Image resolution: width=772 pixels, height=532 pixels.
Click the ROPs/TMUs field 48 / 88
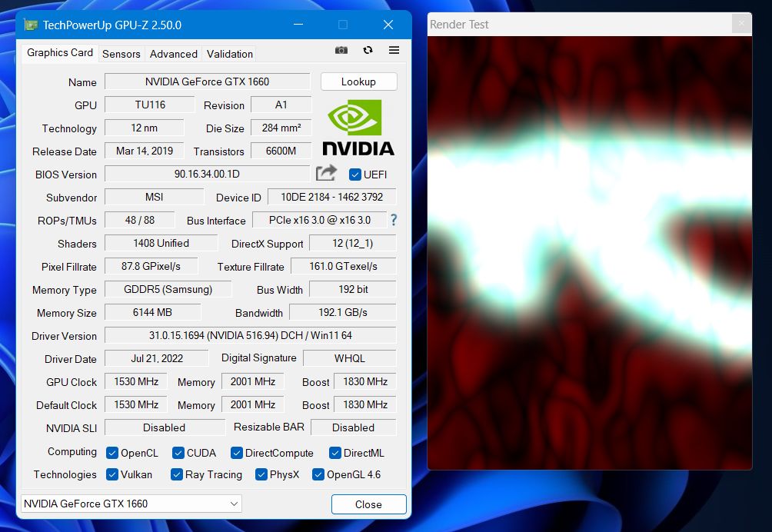pyautogui.click(x=140, y=220)
